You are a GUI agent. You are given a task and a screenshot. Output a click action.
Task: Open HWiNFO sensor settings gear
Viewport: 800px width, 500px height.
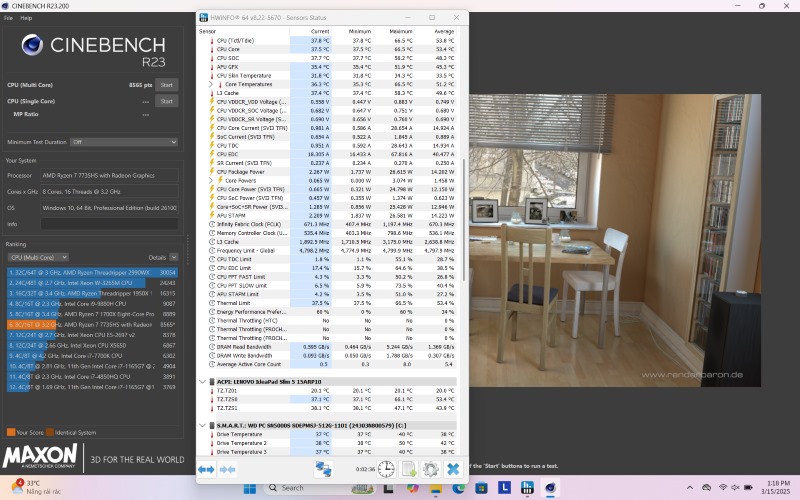click(x=431, y=469)
